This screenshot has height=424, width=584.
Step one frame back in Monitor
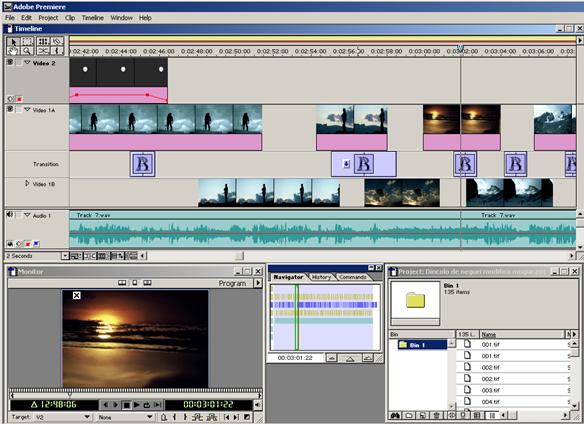coord(105,405)
